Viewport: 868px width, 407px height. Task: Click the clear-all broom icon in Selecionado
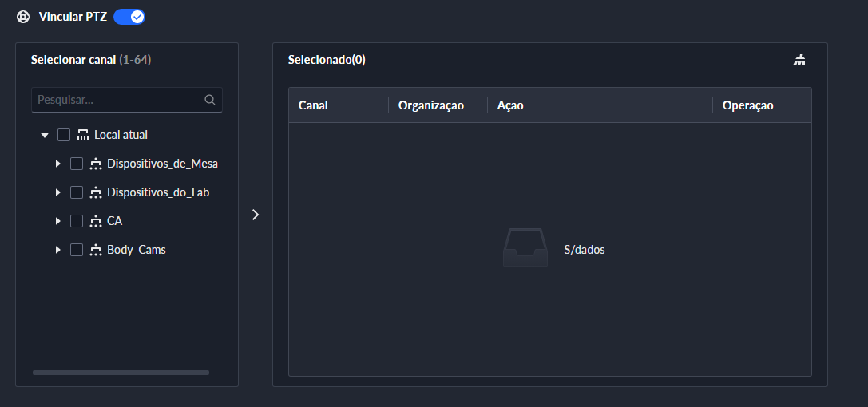point(799,60)
